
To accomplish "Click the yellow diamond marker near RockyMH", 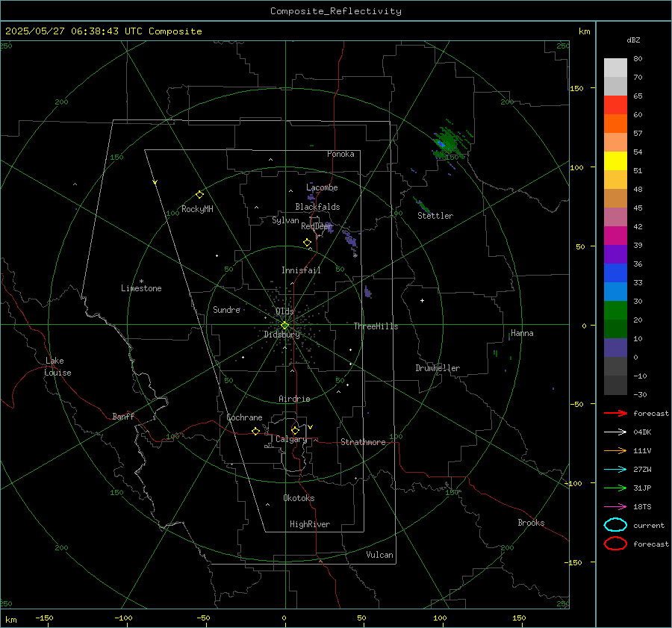I will coord(199,195).
